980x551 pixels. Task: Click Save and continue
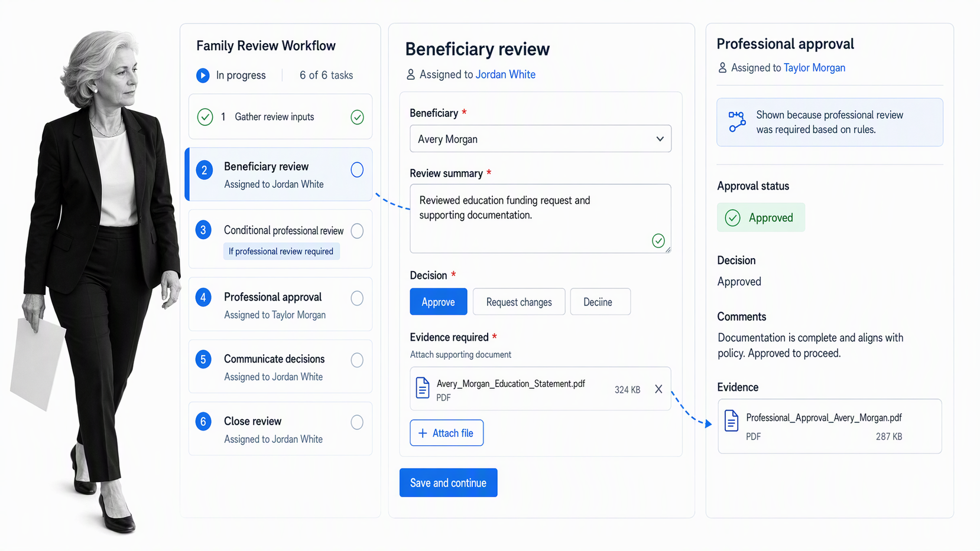pos(449,483)
